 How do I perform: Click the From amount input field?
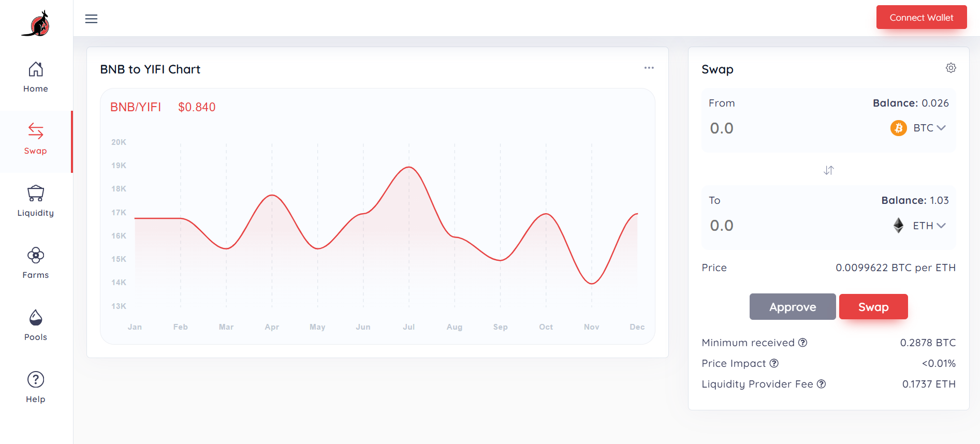(x=777, y=128)
